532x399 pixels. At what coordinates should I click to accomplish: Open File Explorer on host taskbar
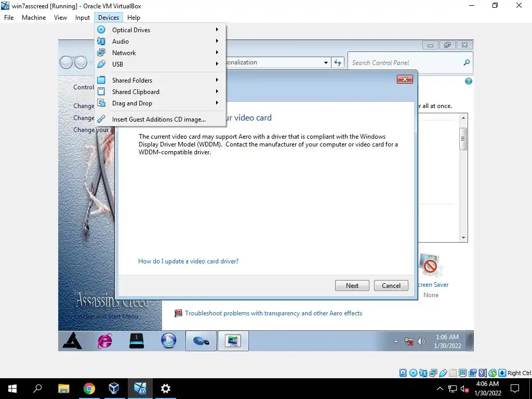tap(63, 388)
